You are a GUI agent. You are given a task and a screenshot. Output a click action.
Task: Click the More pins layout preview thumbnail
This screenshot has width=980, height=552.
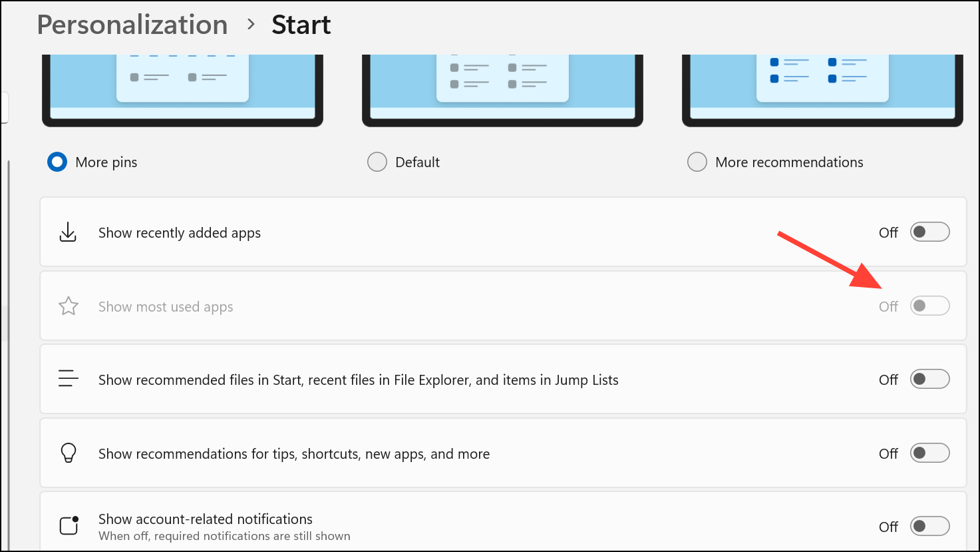pos(182,89)
